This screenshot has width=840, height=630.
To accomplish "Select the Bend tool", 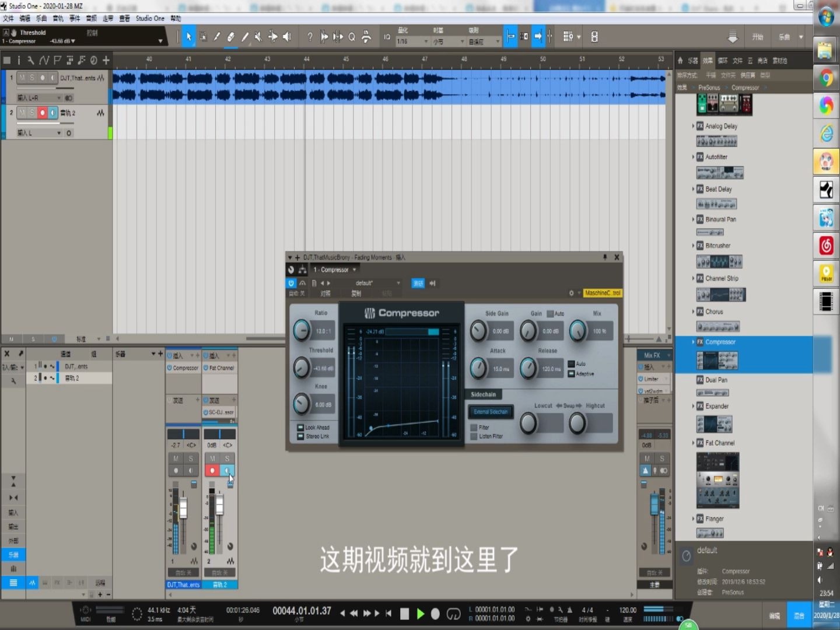I will [x=272, y=37].
